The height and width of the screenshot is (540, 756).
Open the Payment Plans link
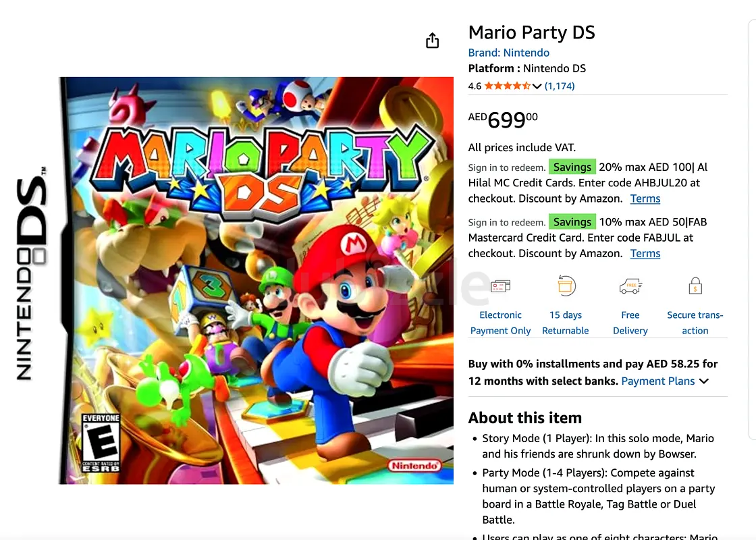tap(657, 381)
